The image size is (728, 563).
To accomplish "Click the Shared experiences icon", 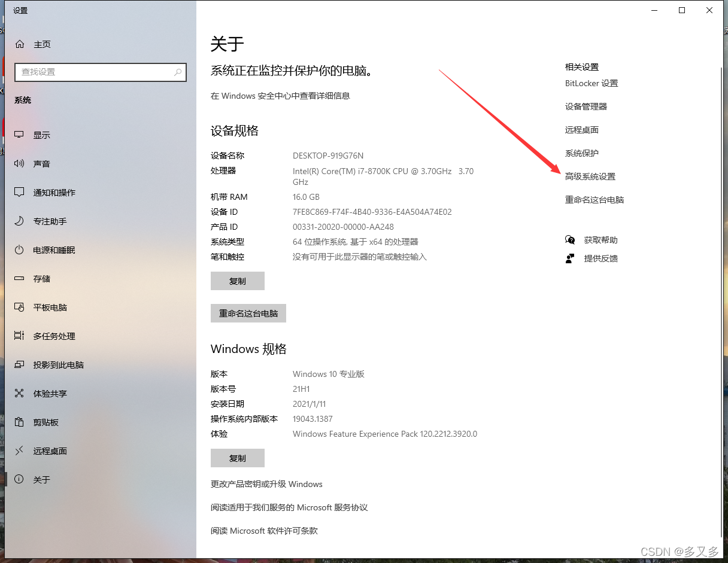I will pos(20,394).
